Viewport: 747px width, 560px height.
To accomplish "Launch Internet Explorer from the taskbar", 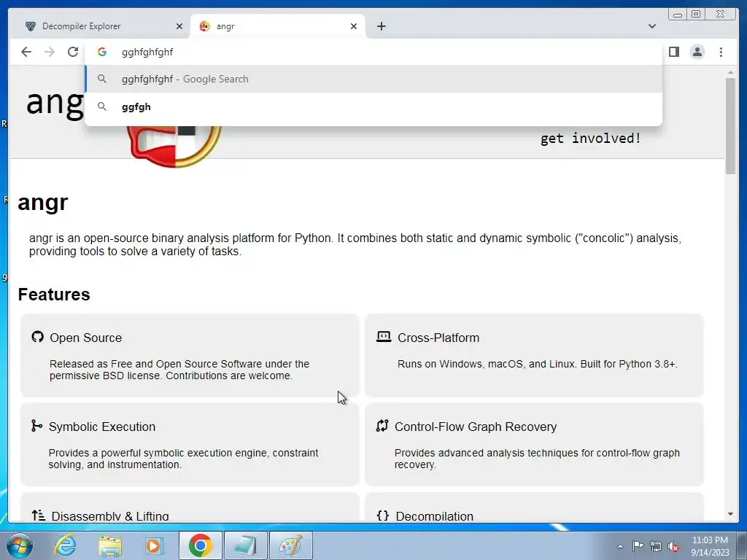I will [65, 545].
